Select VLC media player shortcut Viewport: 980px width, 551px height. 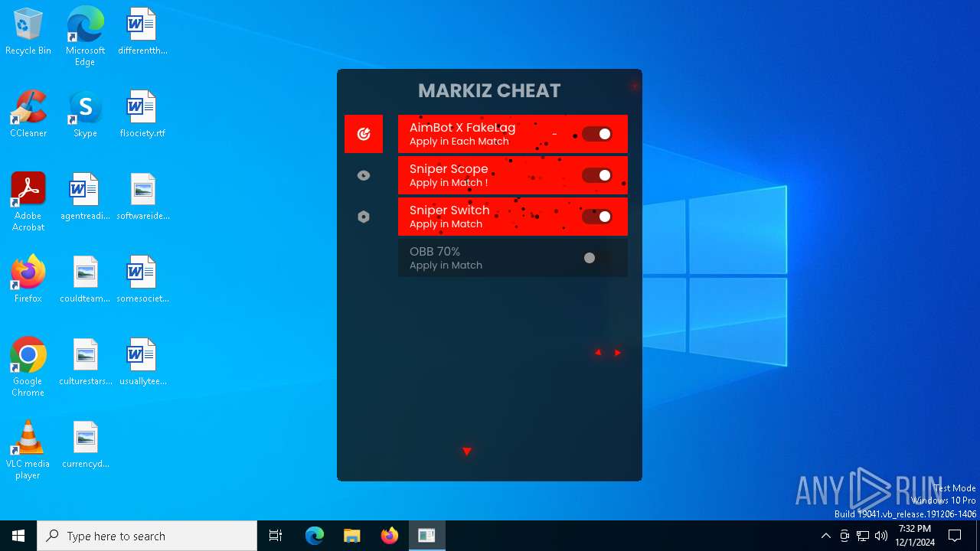(28, 450)
